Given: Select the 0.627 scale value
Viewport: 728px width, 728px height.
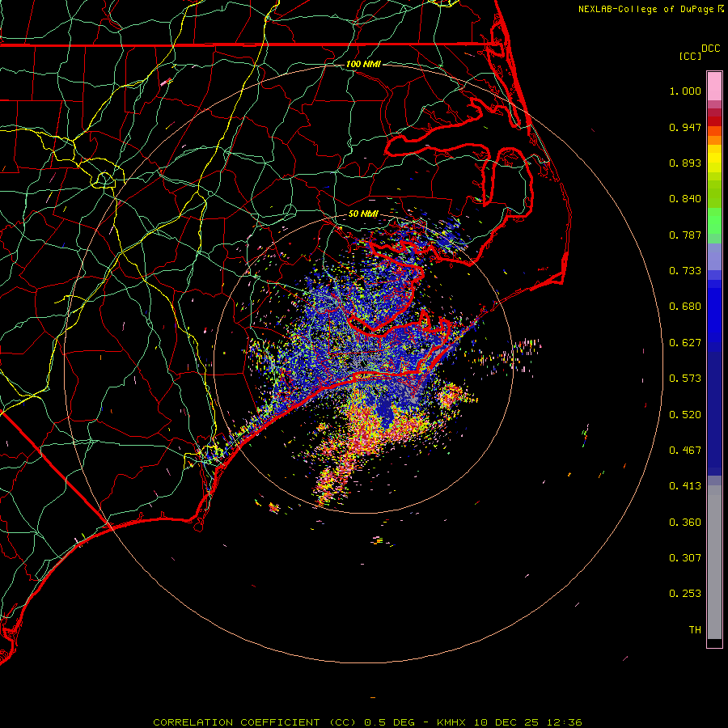Looking at the screenshot, I should point(685,343).
